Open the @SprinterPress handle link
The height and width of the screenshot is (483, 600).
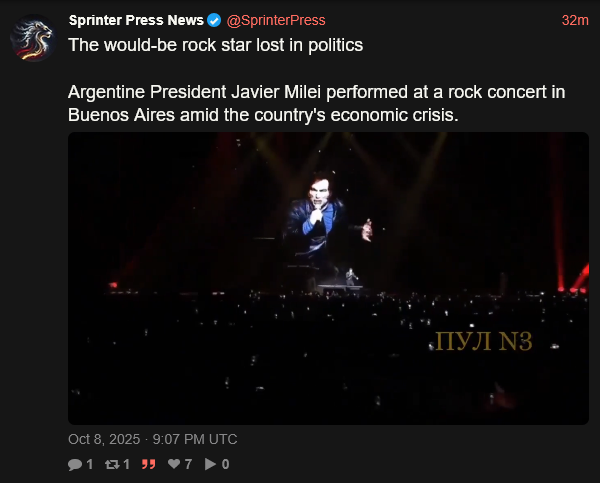[x=276, y=20]
